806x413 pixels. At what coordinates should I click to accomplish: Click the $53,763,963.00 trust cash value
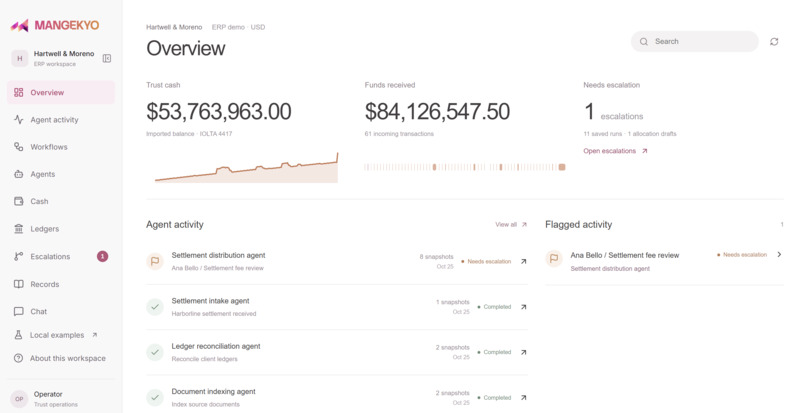218,112
